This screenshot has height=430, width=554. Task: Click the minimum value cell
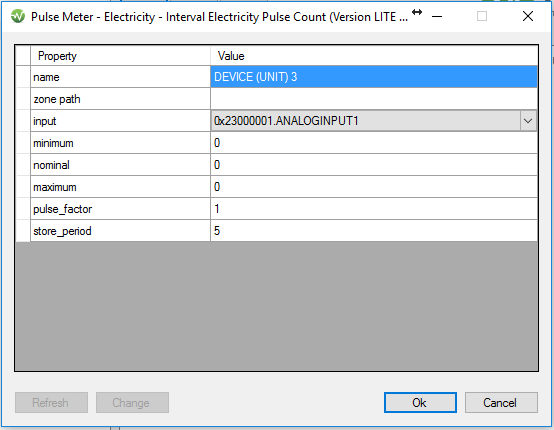[x=374, y=143]
